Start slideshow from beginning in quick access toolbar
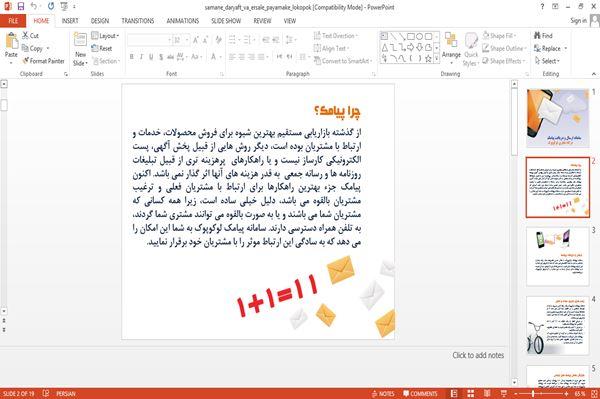This screenshot has height=399, width=600. [x=64, y=7]
